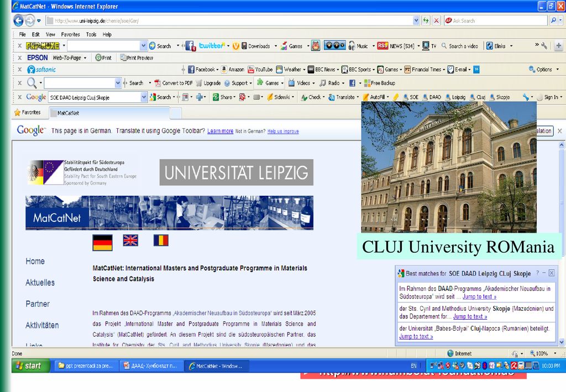
Task: Open the View menu
Action: click(x=50, y=35)
